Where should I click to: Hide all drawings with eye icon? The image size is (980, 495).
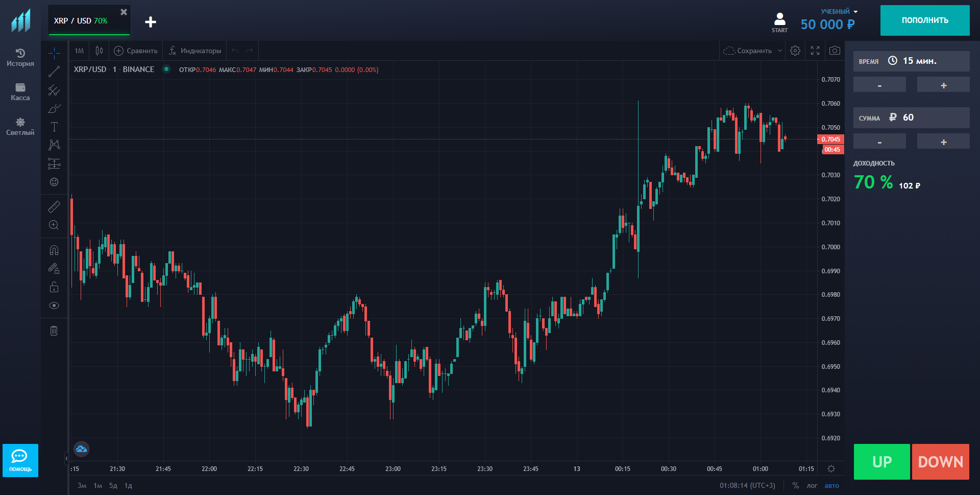54,305
